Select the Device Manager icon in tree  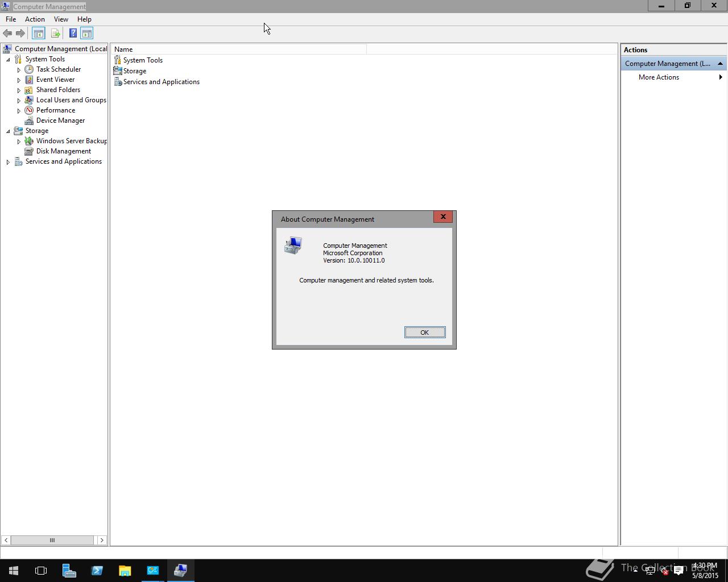tap(29, 120)
